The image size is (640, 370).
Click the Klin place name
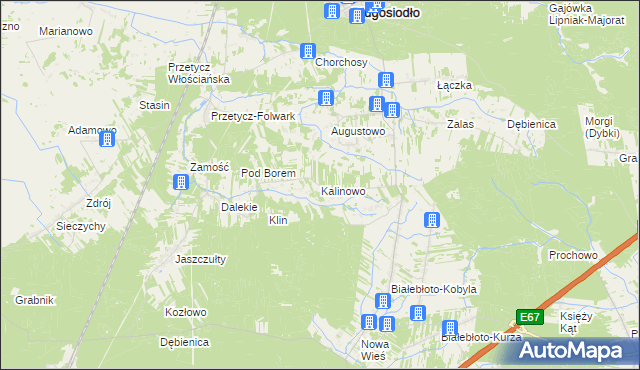pyautogui.click(x=278, y=220)
